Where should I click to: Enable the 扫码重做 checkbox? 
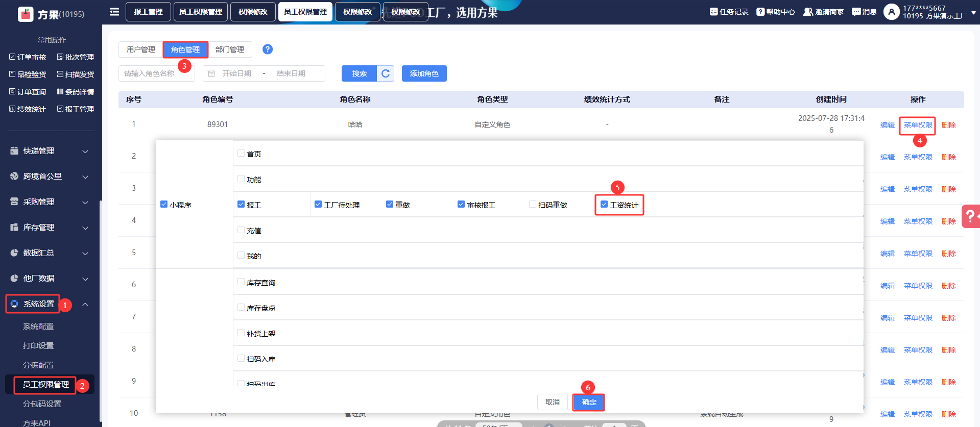click(x=533, y=205)
